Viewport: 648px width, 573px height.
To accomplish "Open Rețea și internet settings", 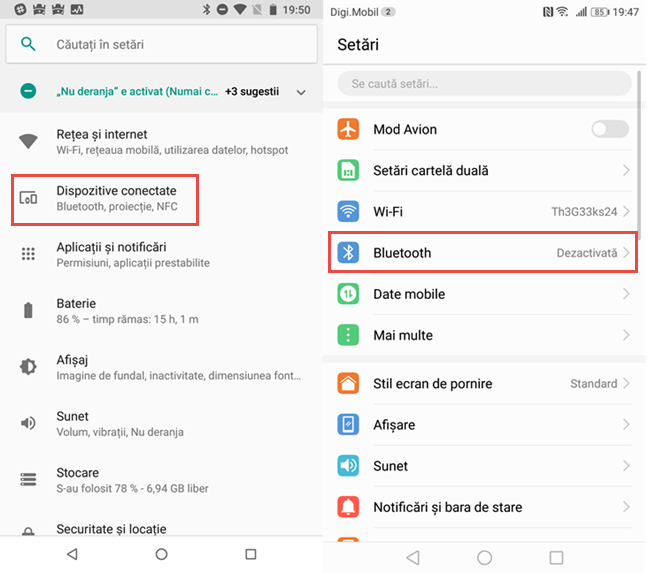I will coord(161,142).
